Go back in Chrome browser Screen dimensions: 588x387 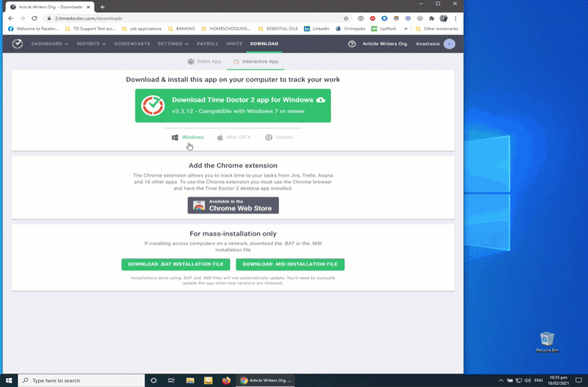click(x=10, y=18)
